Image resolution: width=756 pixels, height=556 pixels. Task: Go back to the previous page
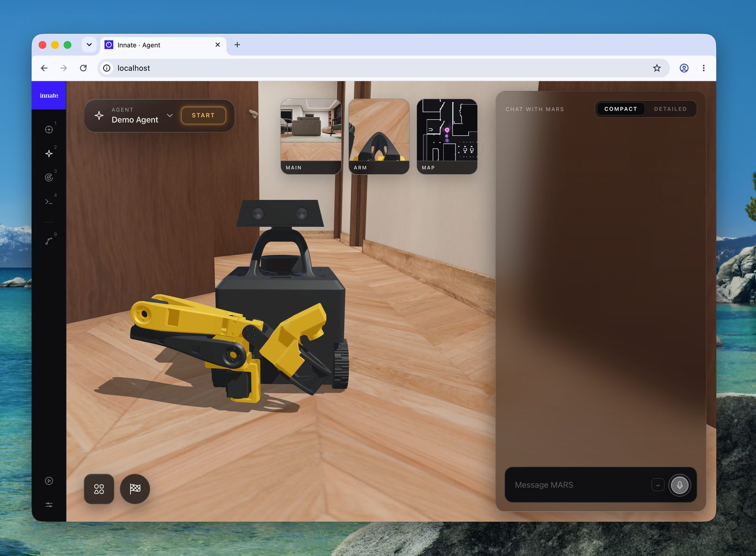[x=44, y=68]
